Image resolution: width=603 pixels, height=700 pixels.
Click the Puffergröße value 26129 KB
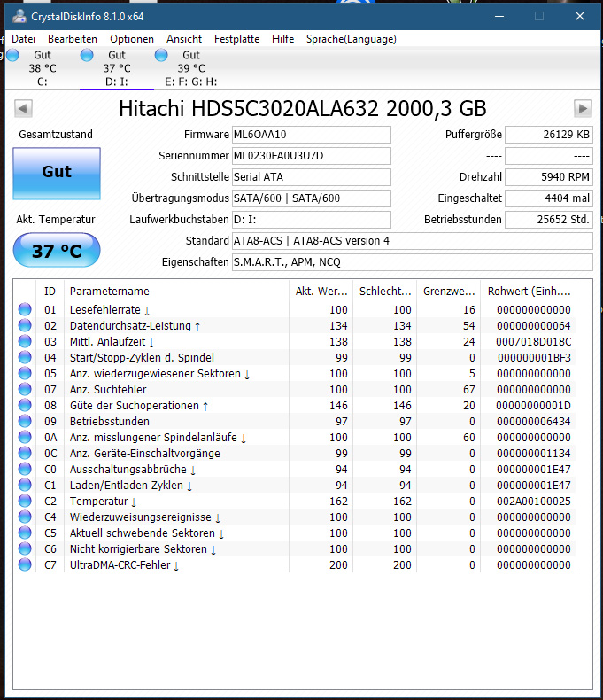coord(549,135)
